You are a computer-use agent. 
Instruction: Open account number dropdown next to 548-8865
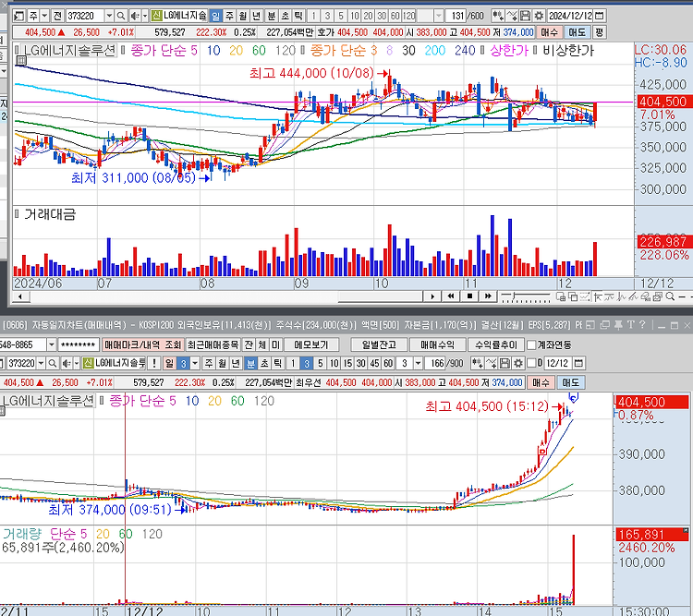(51, 344)
